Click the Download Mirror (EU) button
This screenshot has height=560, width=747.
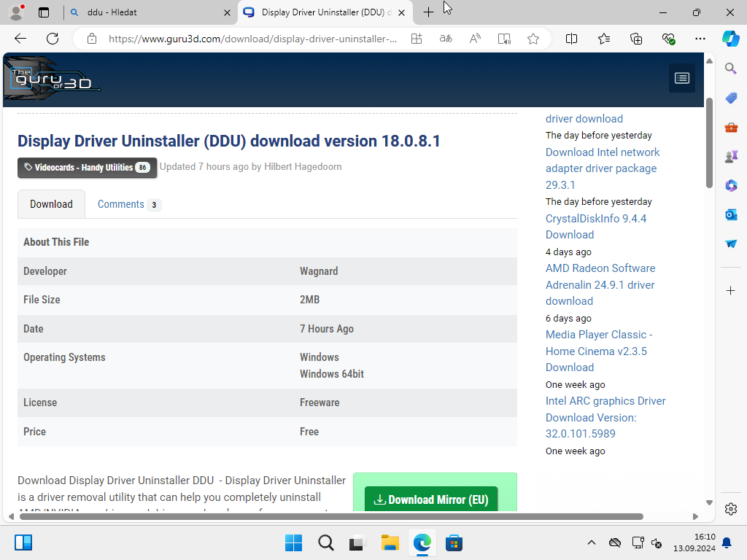tap(431, 499)
